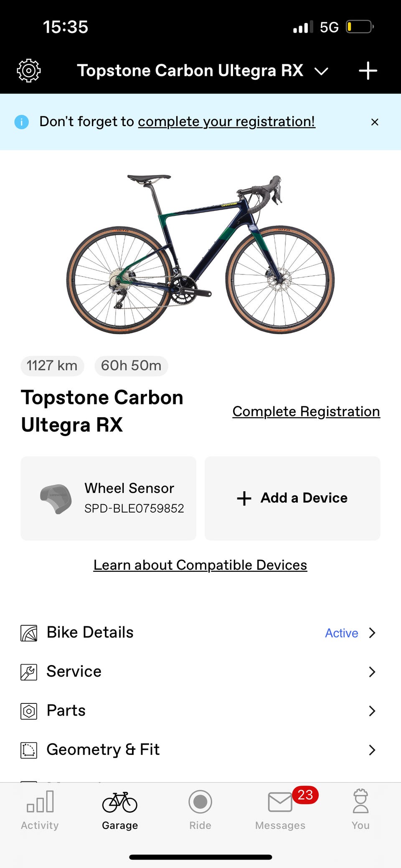This screenshot has height=868, width=401.
Task: Tap the plus icon to add bike
Action: [368, 71]
